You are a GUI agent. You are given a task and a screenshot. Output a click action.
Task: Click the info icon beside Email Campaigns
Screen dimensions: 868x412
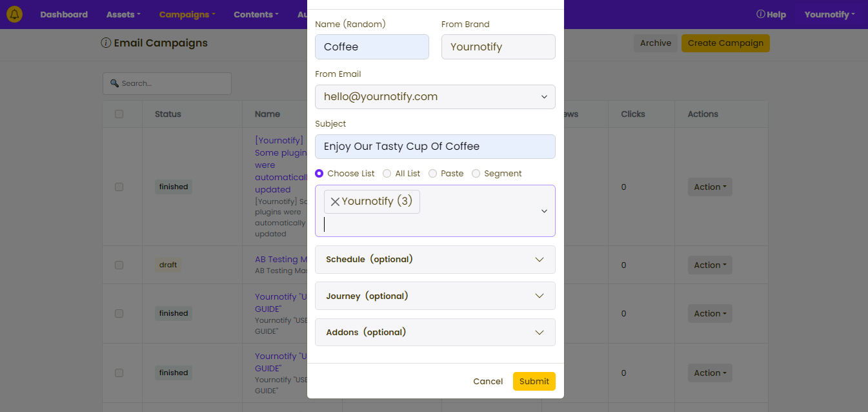point(106,43)
